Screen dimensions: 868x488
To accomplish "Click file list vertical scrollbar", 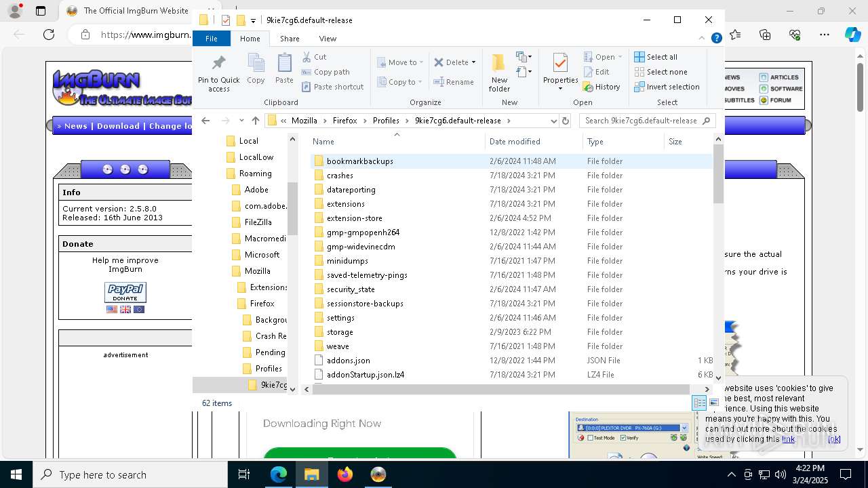I will [718, 174].
